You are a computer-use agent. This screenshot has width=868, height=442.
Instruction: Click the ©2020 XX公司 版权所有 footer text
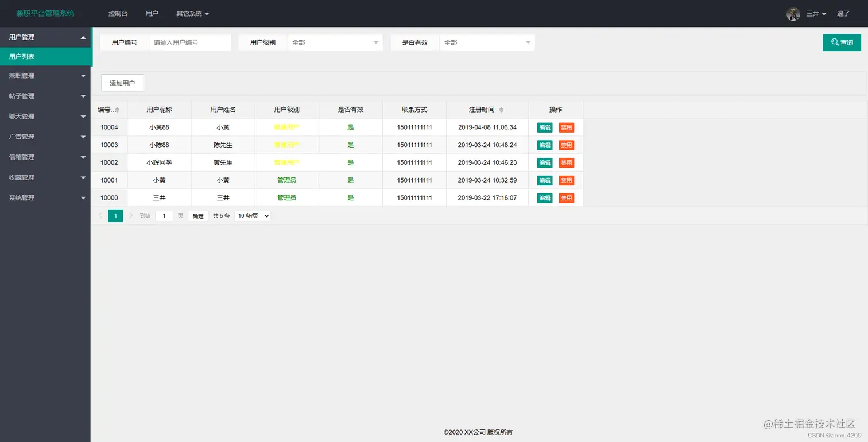478,432
